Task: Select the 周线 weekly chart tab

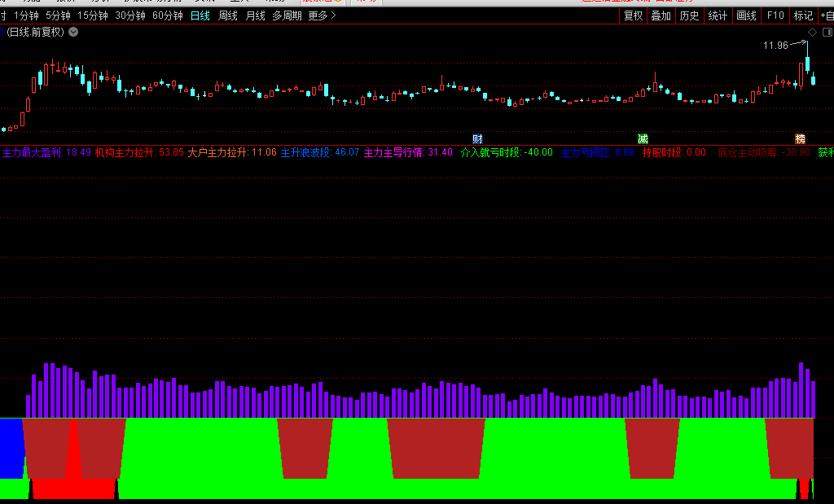Action: click(228, 15)
